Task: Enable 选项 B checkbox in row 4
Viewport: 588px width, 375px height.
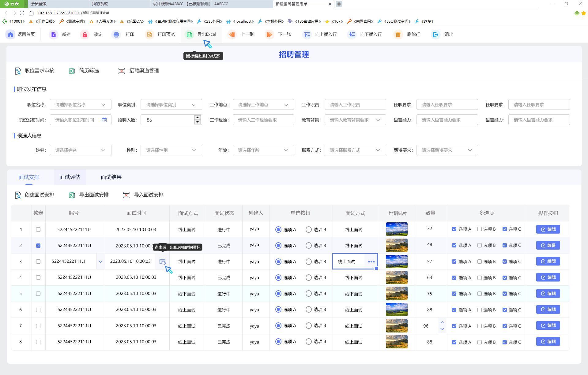Action: tap(480, 278)
